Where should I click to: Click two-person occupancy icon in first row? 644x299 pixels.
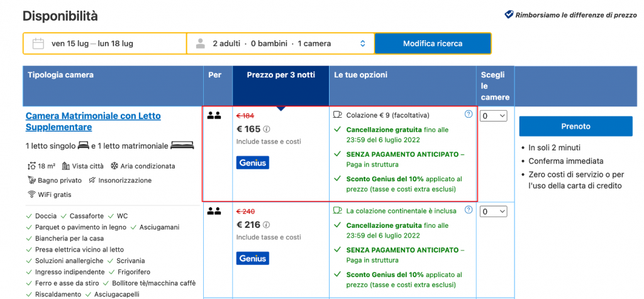coord(214,115)
